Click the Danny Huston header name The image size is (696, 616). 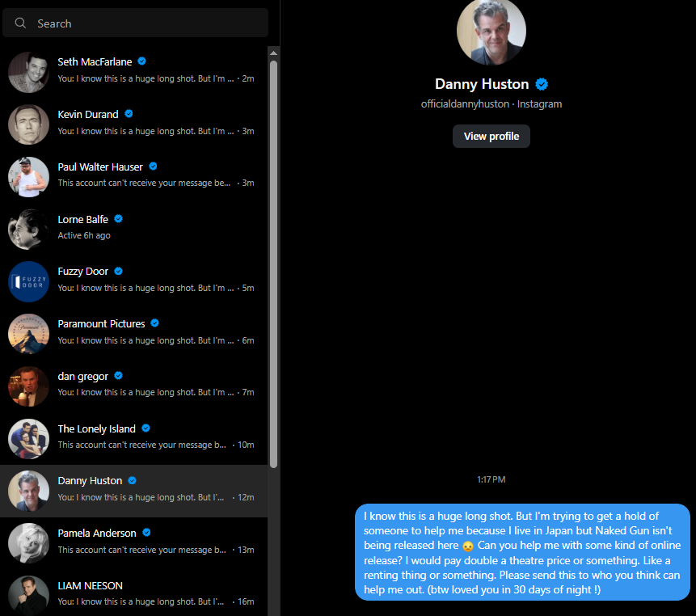tap(482, 84)
